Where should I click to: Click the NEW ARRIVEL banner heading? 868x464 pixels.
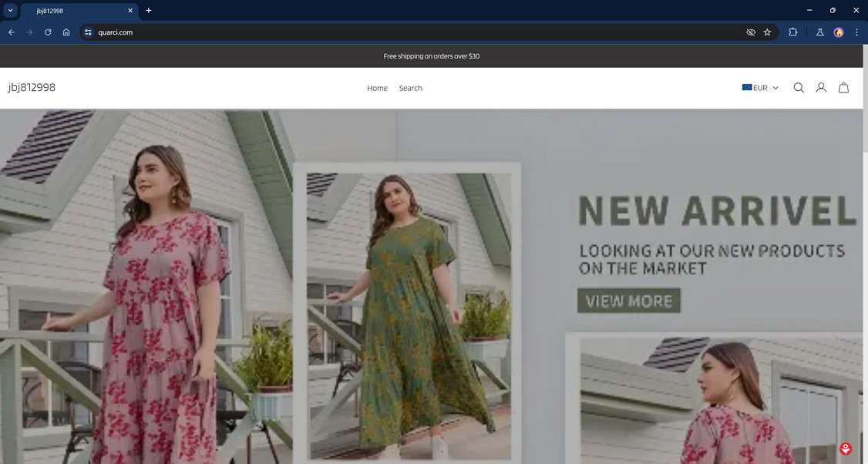[x=718, y=210]
